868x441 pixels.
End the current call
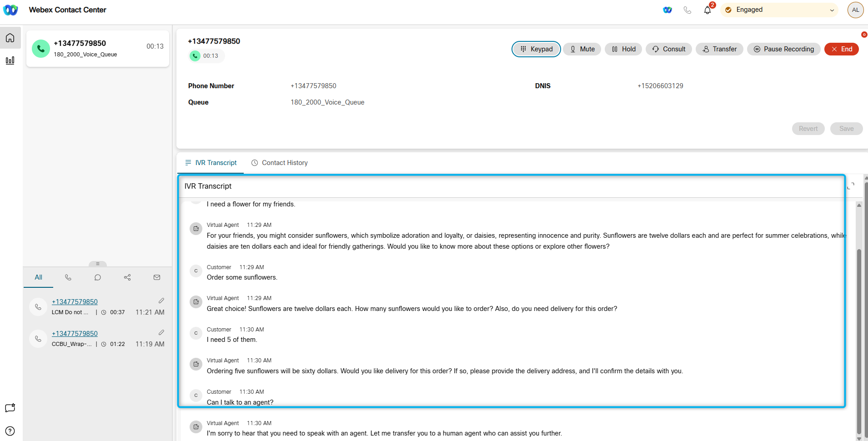[841, 49]
